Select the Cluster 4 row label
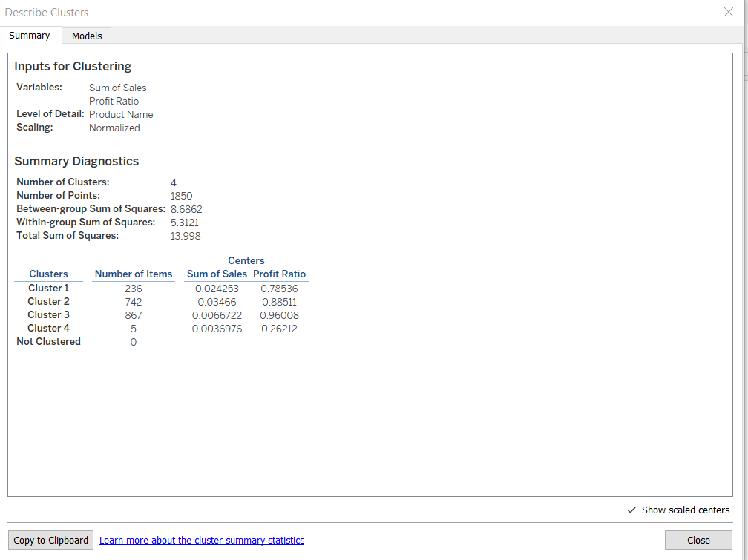This screenshot has height=560, width=748. click(x=48, y=328)
